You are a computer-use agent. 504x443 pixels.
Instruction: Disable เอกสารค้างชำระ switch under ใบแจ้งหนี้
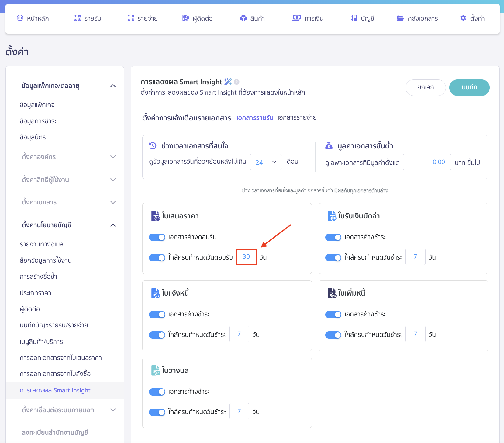(x=157, y=315)
